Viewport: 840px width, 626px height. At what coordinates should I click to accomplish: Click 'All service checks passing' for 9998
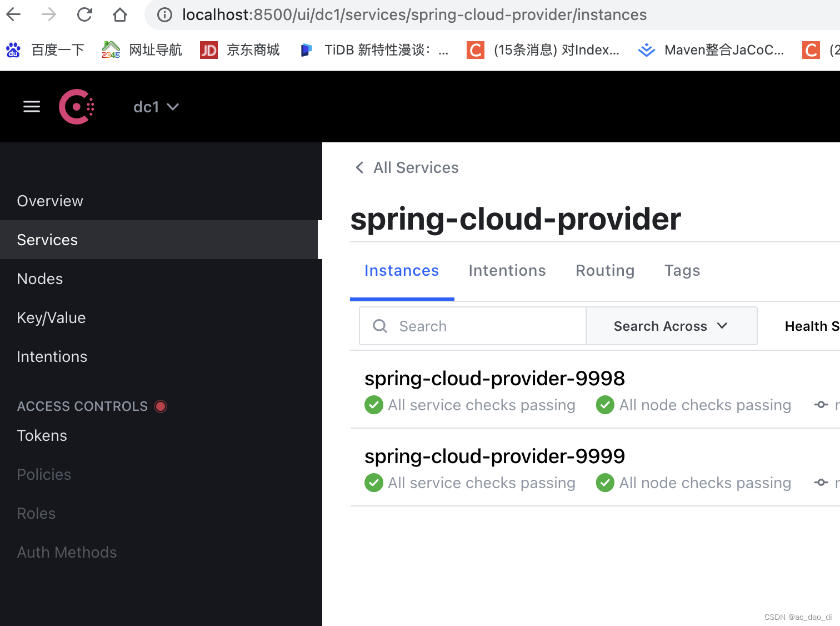[482, 405]
